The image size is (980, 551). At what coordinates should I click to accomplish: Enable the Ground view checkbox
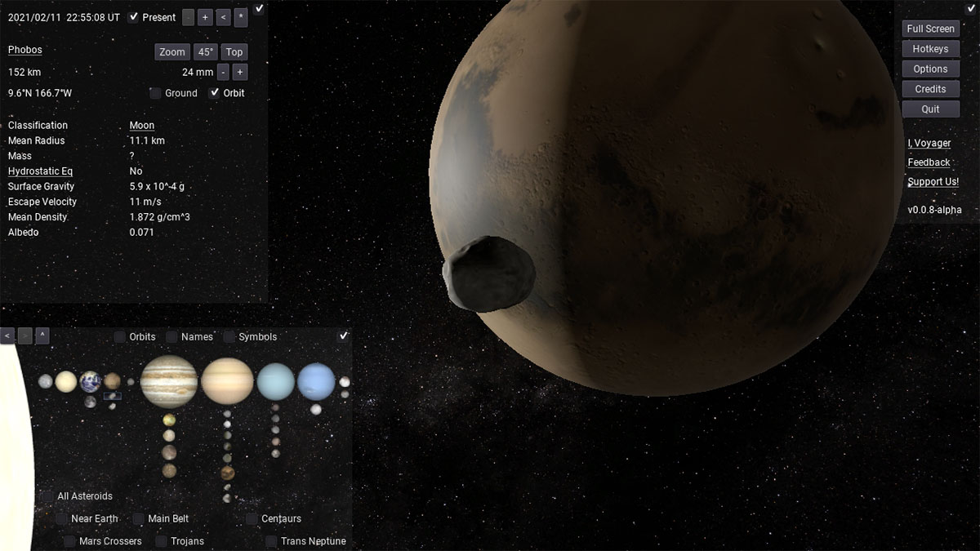point(155,93)
